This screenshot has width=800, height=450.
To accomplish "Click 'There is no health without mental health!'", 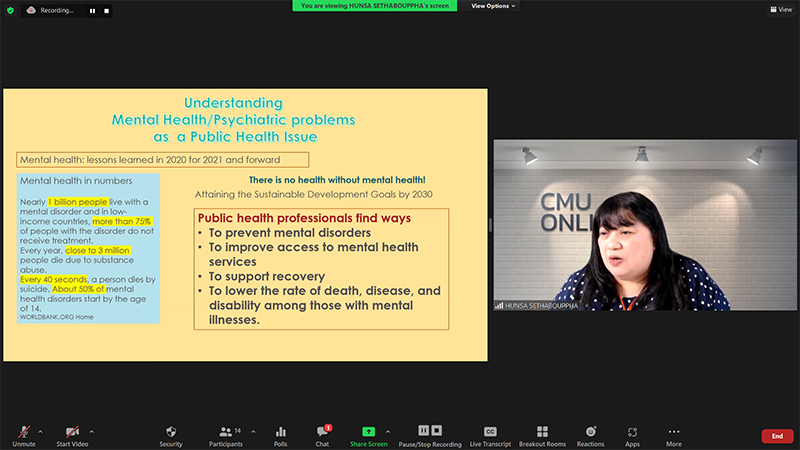I will point(337,180).
